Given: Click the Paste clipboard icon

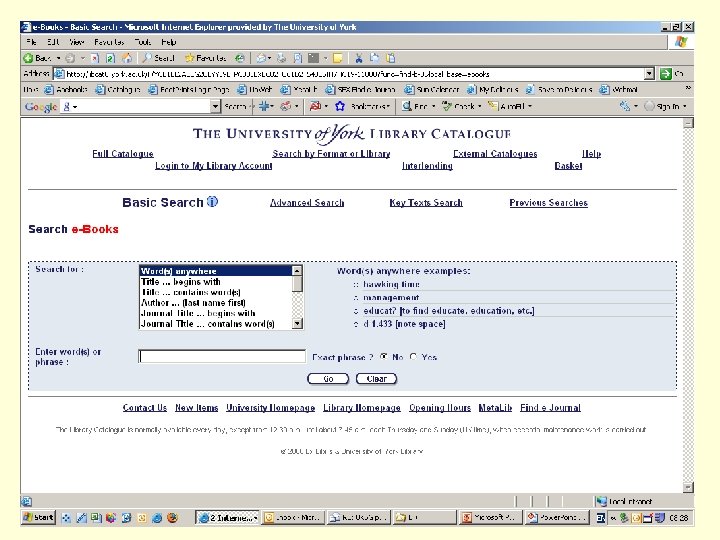Looking at the screenshot, I should point(391,58).
